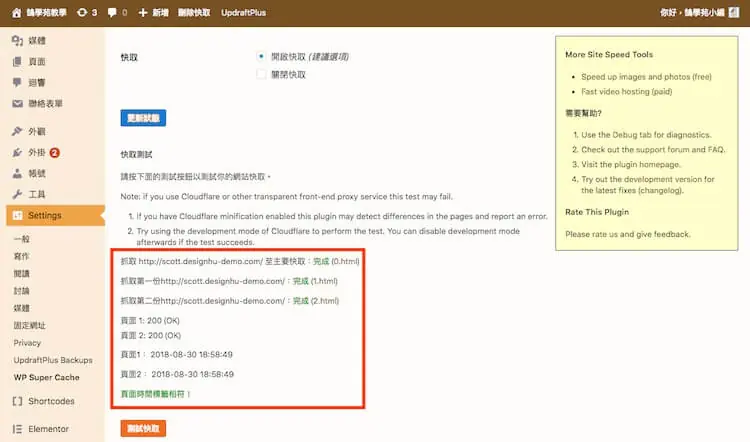
Task: Click 頁面2 timestamp 2018-08-30 18:58:49
Action: [177, 374]
